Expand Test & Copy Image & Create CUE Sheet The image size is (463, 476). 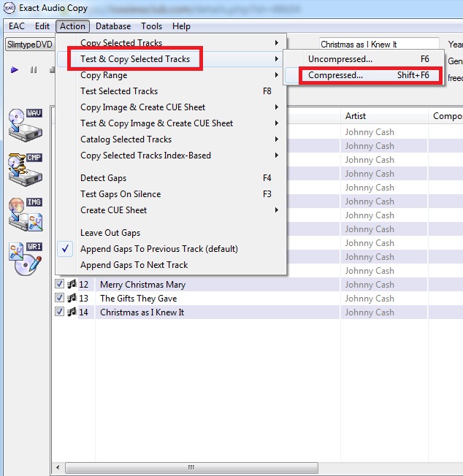coord(171,123)
